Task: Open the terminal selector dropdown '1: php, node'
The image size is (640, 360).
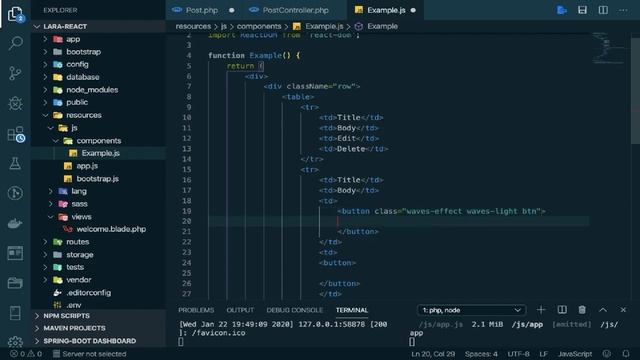Action: click(471, 310)
